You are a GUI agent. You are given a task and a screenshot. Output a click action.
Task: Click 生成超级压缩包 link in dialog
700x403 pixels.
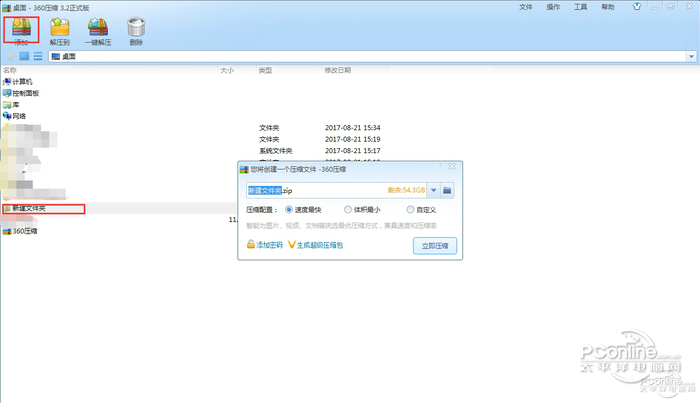click(316, 245)
